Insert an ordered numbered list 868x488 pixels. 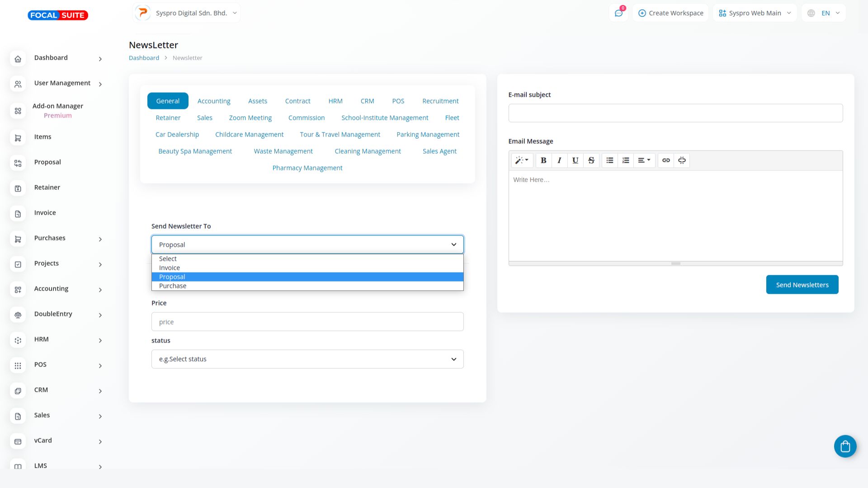(626, 160)
